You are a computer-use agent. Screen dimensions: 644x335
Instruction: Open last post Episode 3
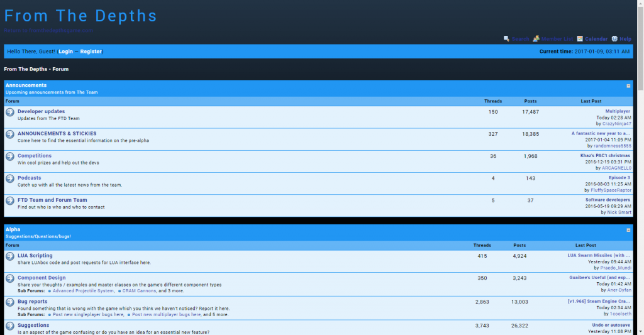coord(619,178)
